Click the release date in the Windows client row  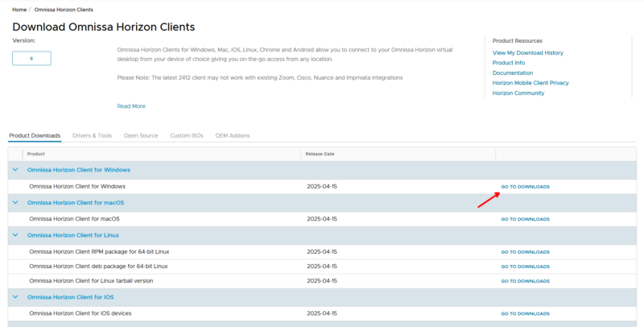(x=322, y=186)
